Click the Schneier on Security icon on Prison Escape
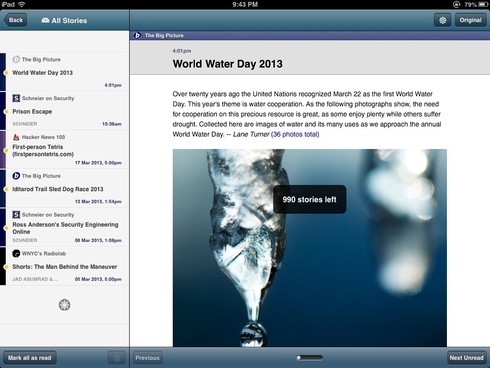The image size is (490, 368). [x=16, y=98]
